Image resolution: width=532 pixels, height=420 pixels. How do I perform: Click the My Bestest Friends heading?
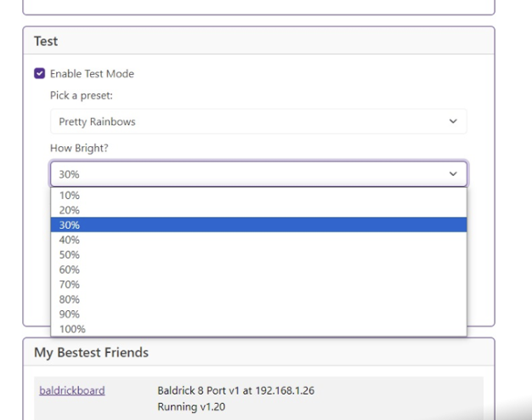coord(91,353)
